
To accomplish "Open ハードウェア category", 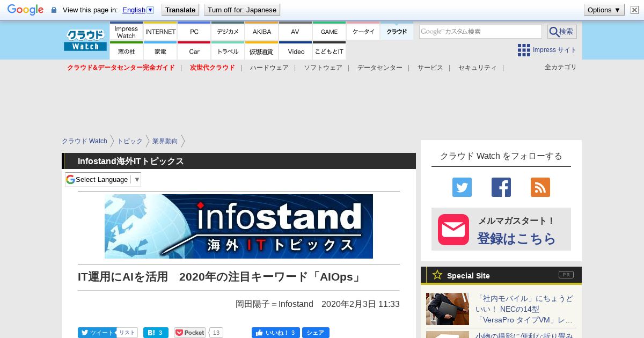I will coord(269,68).
